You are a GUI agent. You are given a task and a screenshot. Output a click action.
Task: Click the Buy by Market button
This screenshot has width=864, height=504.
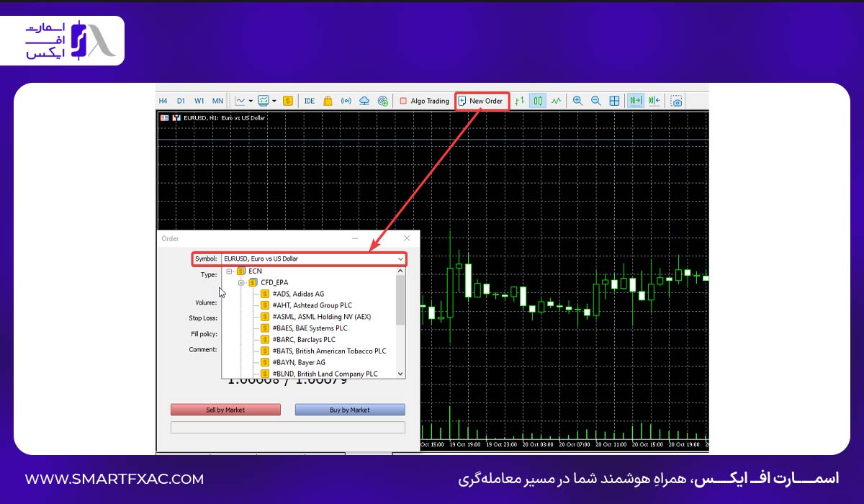[350, 410]
